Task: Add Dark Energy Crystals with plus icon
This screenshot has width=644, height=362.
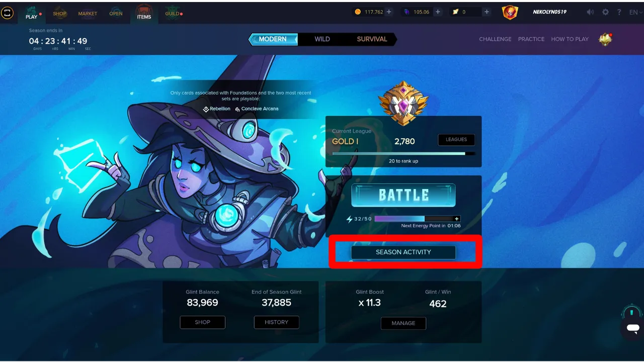Action: point(388,12)
